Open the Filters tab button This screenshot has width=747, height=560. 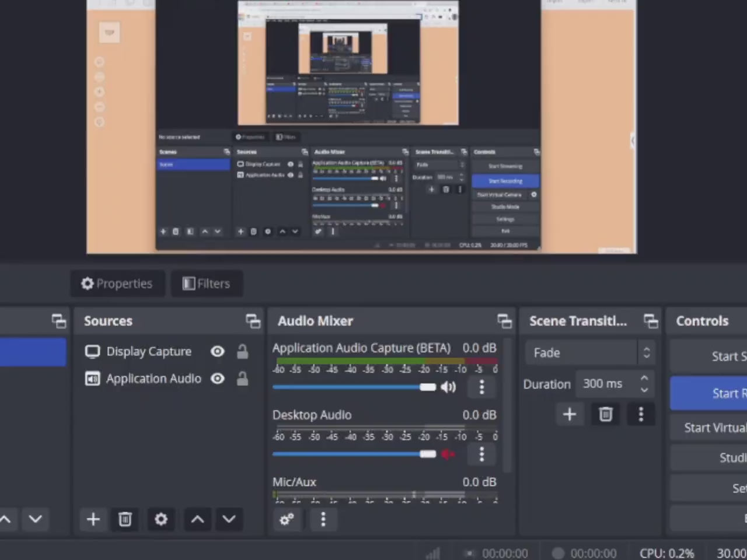(207, 283)
